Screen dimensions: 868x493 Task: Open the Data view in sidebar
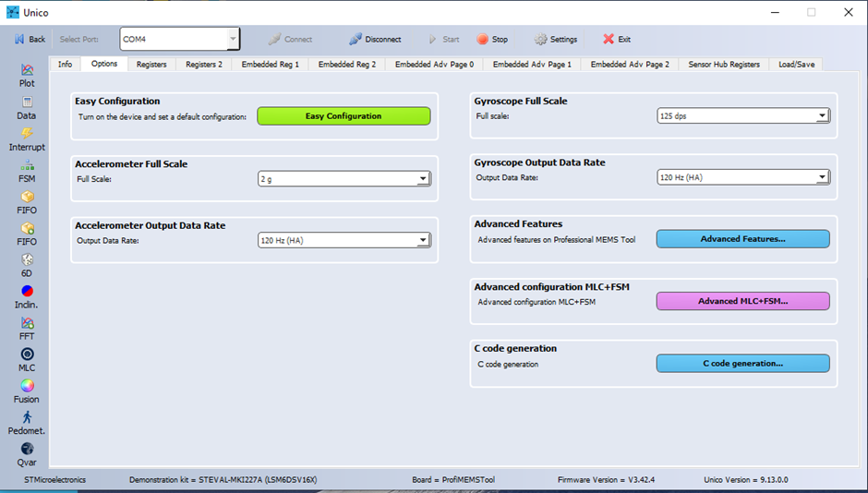[x=27, y=108]
